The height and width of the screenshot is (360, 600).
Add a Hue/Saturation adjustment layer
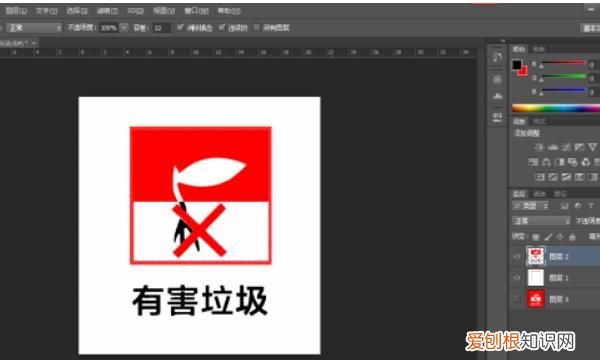tap(533, 162)
